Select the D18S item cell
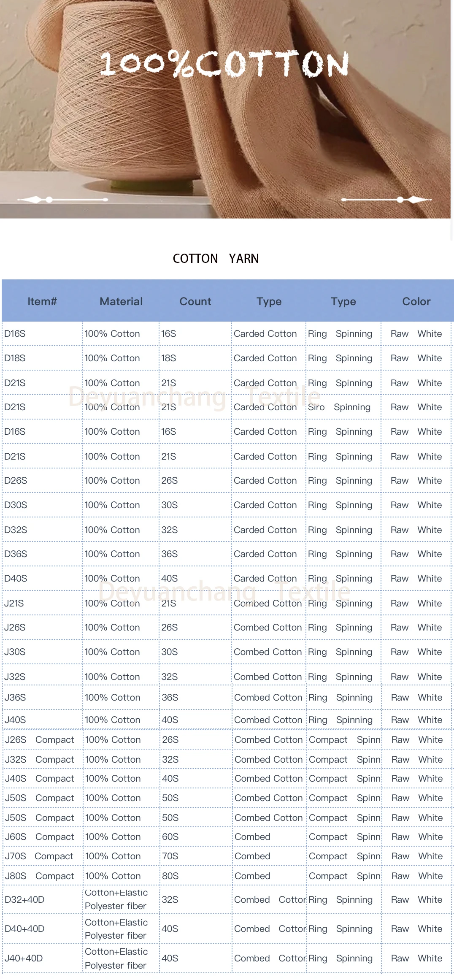This screenshot has height=980, width=454. pyautogui.click(x=15, y=358)
